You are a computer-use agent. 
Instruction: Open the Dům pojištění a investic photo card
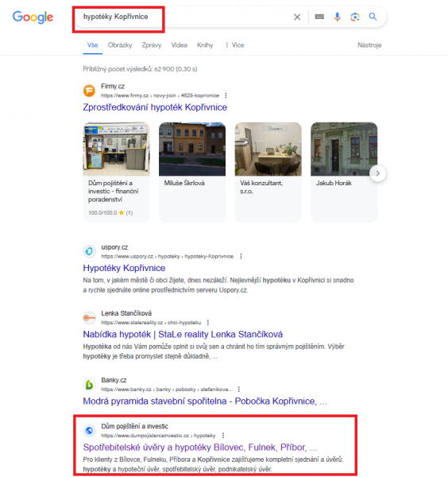pos(117,173)
